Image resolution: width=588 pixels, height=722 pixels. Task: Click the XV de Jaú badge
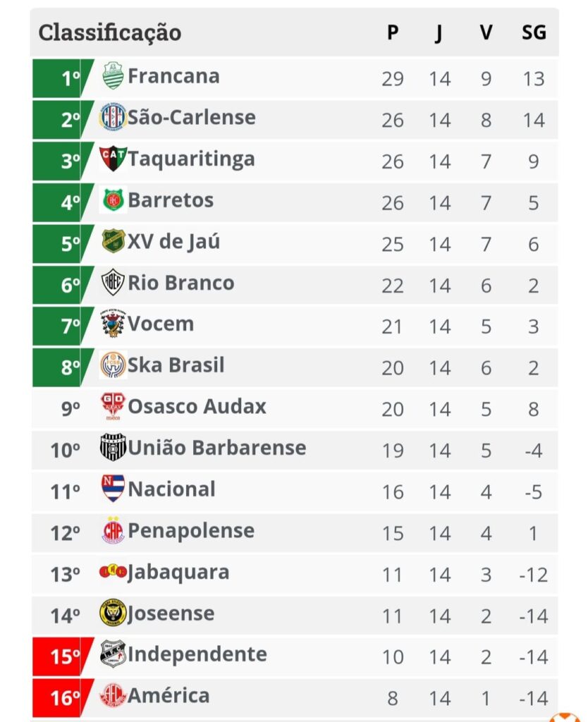point(113,241)
